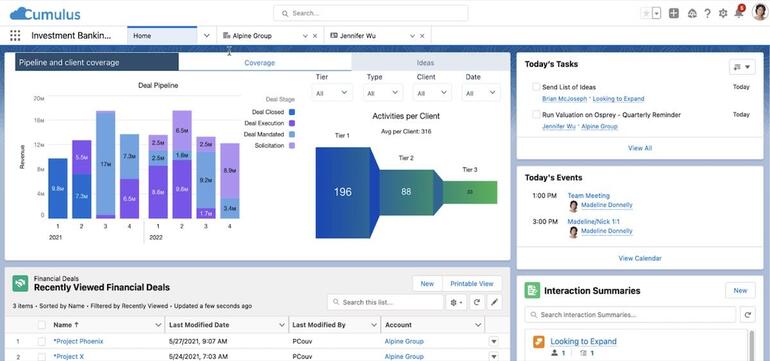Image resolution: width=770 pixels, height=361 pixels.
Task: Open the Name column menu chevron
Action: click(x=158, y=325)
